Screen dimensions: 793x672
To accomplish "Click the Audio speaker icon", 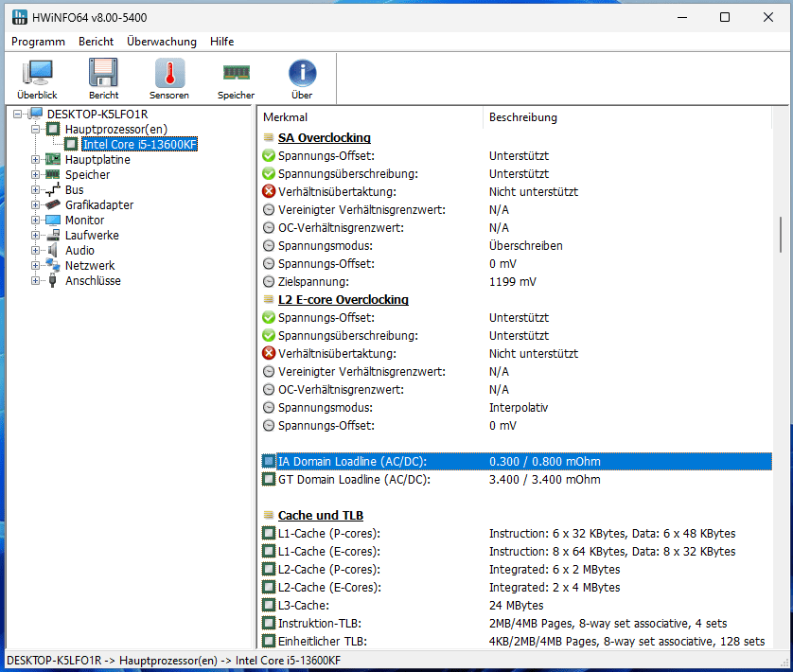I will pyautogui.click(x=53, y=250).
